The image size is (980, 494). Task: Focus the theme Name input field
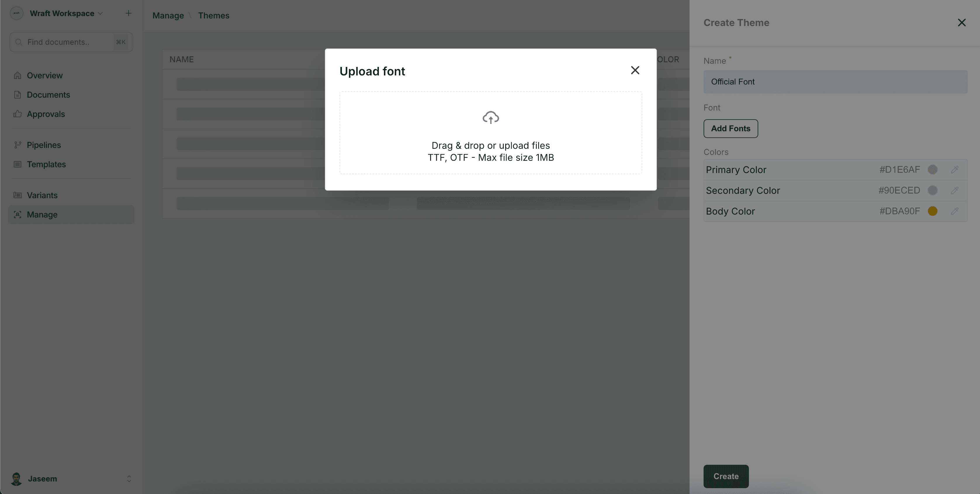[835, 82]
